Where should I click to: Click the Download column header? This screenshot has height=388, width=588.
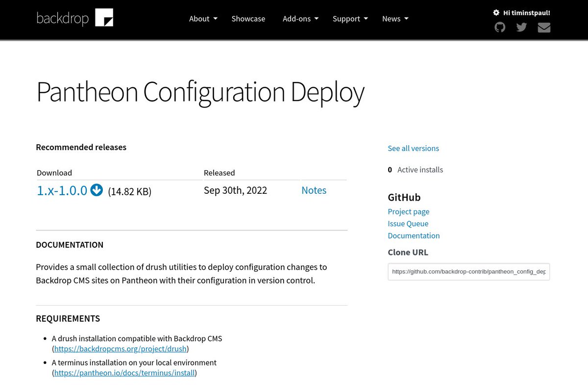point(54,173)
